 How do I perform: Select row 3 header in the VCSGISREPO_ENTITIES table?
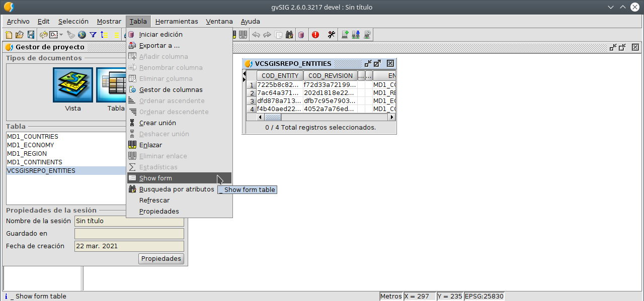[252, 101]
